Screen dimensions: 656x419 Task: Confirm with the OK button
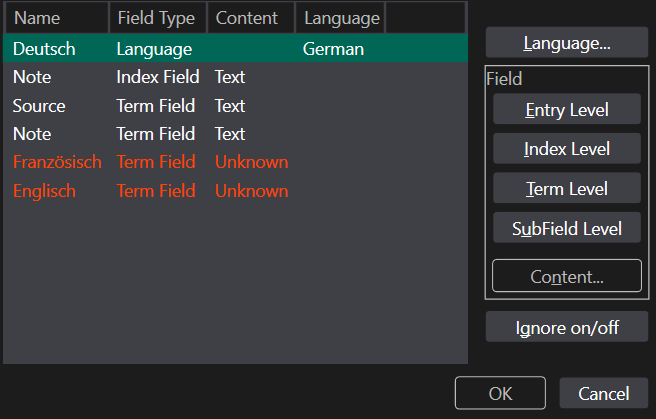click(x=500, y=393)
